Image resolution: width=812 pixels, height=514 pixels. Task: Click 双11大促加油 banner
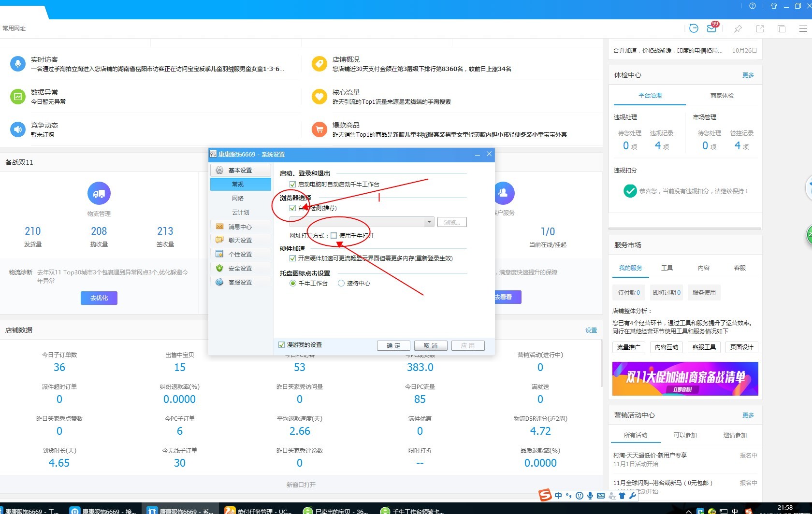click(685, 379)
